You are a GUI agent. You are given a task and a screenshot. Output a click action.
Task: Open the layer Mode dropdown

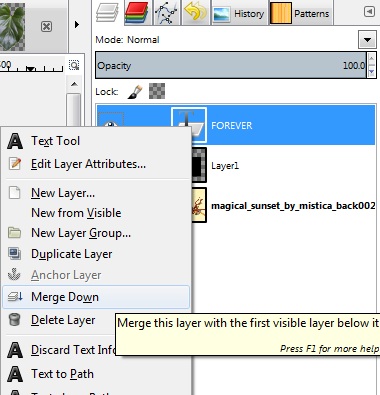(368, 40)
